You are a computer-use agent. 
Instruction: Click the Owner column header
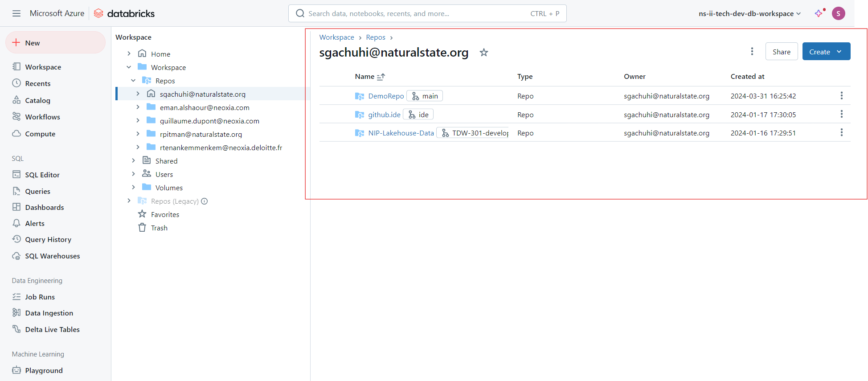point(635,77)
